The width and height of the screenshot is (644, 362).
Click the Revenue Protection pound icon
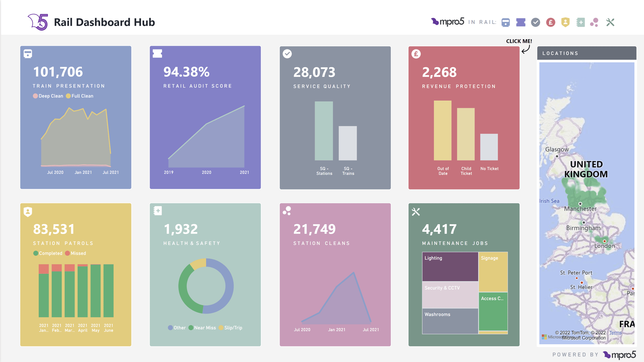(x=416, y=54)
